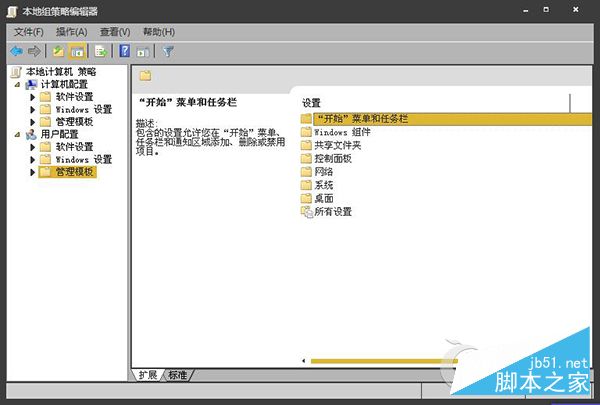
Task: Select the 计算机配置 label in the tree
Action: (x=64, y=84)
